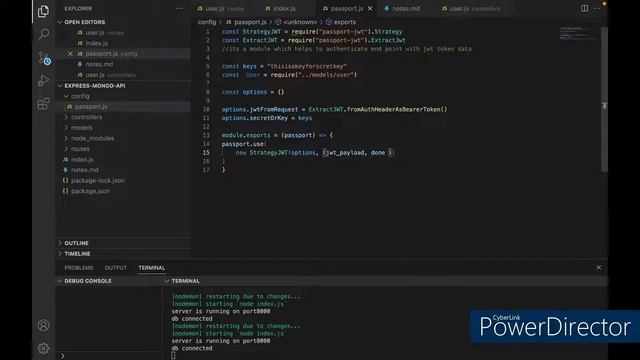Image resolution: width=640 pixels, height=360 pixels.
Task: Open editor more actions ellipsis
Action: (597, 8)
